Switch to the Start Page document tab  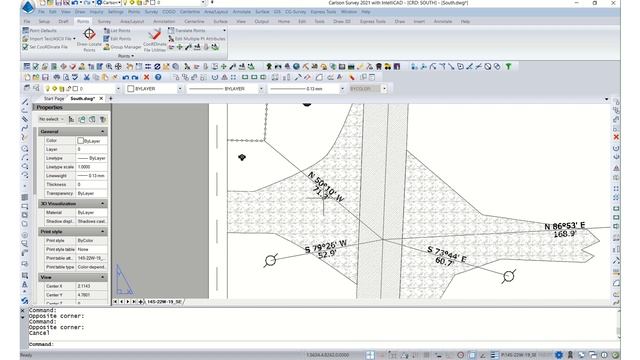(x=54, y=98)
